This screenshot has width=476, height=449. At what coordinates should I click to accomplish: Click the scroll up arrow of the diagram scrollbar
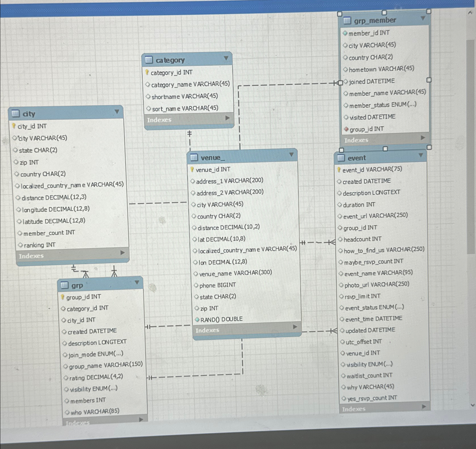pyautogui.click(x=470, y=13)
